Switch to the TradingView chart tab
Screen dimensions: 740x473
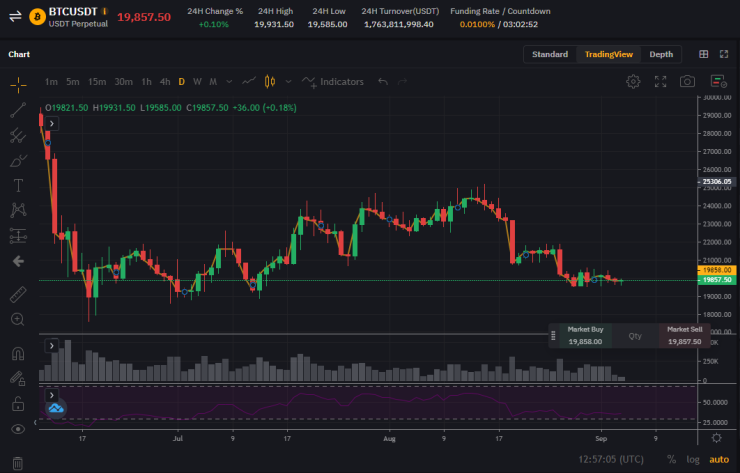coord(608,54)
